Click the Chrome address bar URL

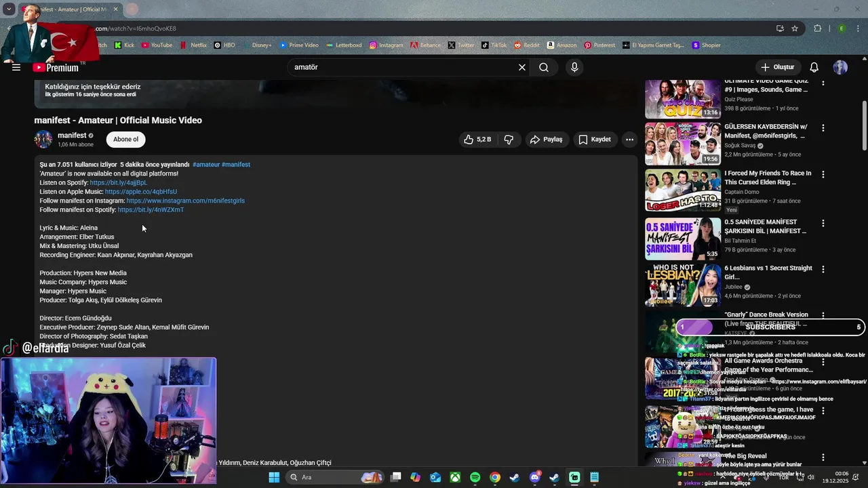coord(136,28)
